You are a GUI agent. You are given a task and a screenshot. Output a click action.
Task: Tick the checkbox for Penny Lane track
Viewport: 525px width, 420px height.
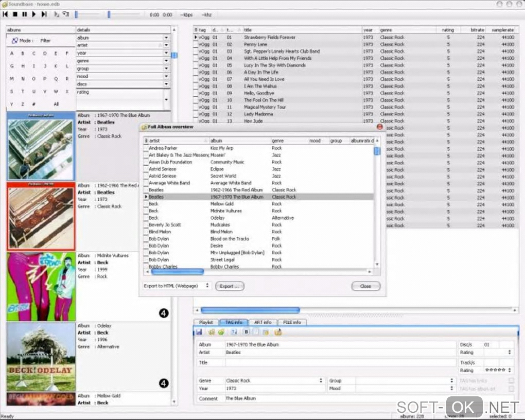point(196,45)
